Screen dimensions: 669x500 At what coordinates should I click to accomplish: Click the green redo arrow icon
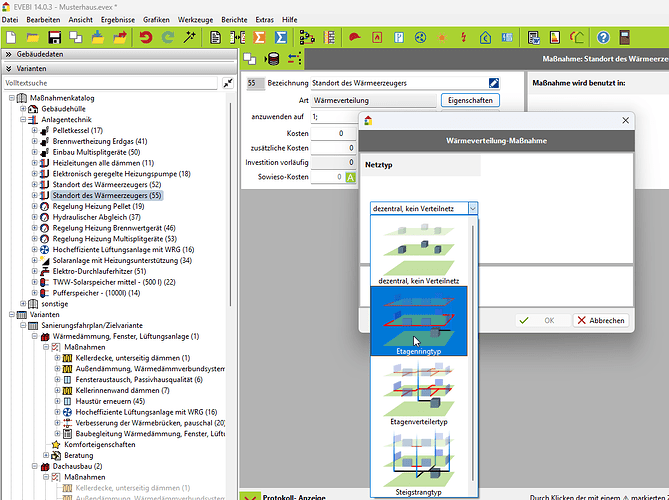(167, 37)
